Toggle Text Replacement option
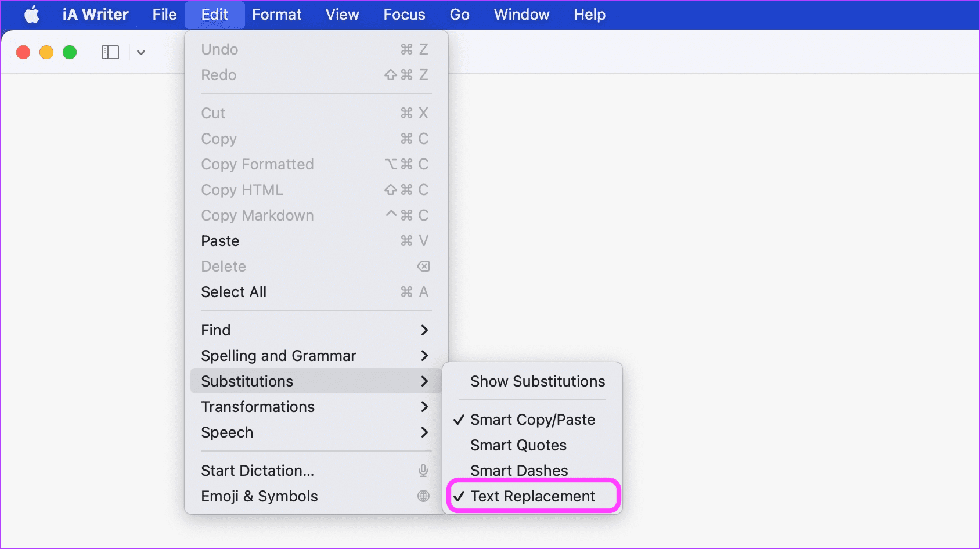This screenshot has height=549, width=980. coord(532,496)
